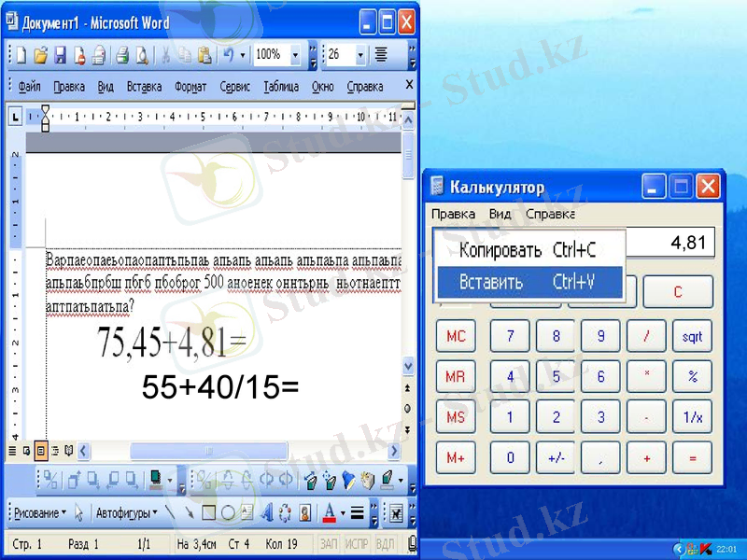Open the Font Color dropdown arrow
747x560 pixels.
click(341, 512)
